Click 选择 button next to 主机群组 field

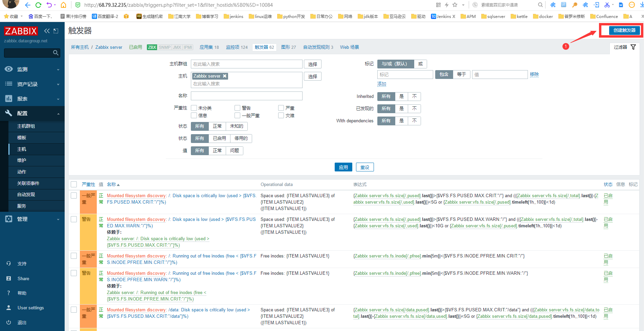click(313, 64)
